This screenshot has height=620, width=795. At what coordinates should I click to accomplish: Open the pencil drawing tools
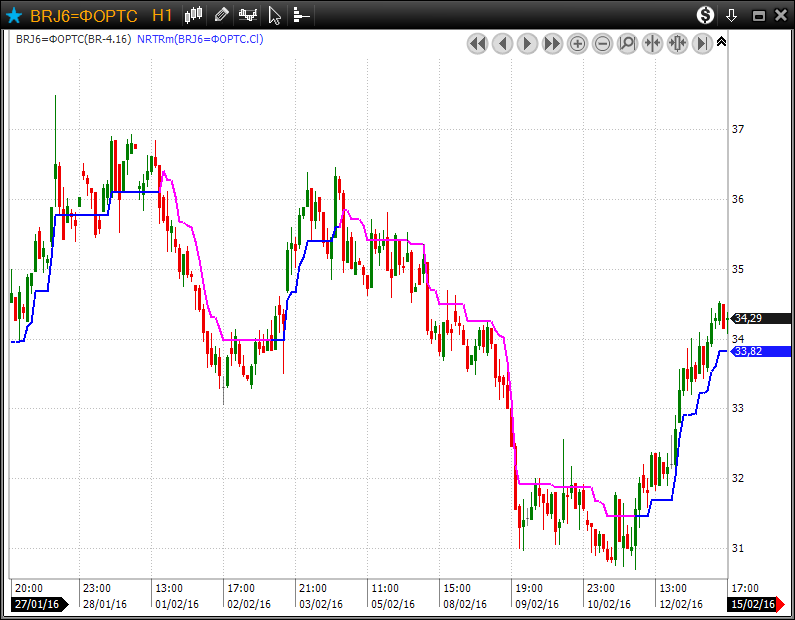pyautogui.click(x=221, y=15)
